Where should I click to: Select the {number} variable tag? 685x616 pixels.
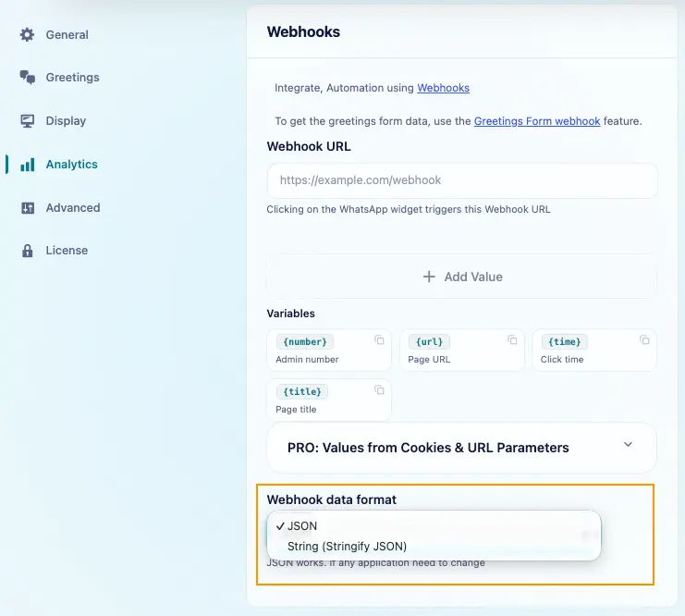(x=305, y=342)
